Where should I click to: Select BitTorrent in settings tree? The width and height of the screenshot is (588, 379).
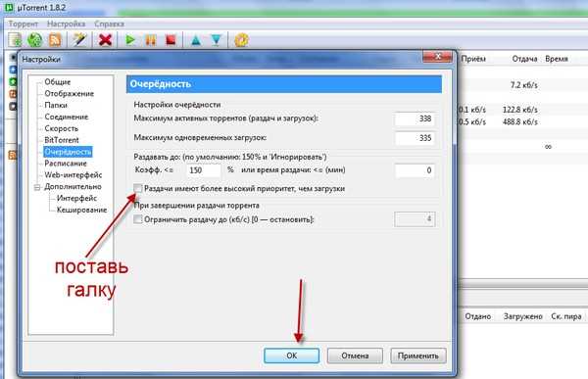[62, 140]
